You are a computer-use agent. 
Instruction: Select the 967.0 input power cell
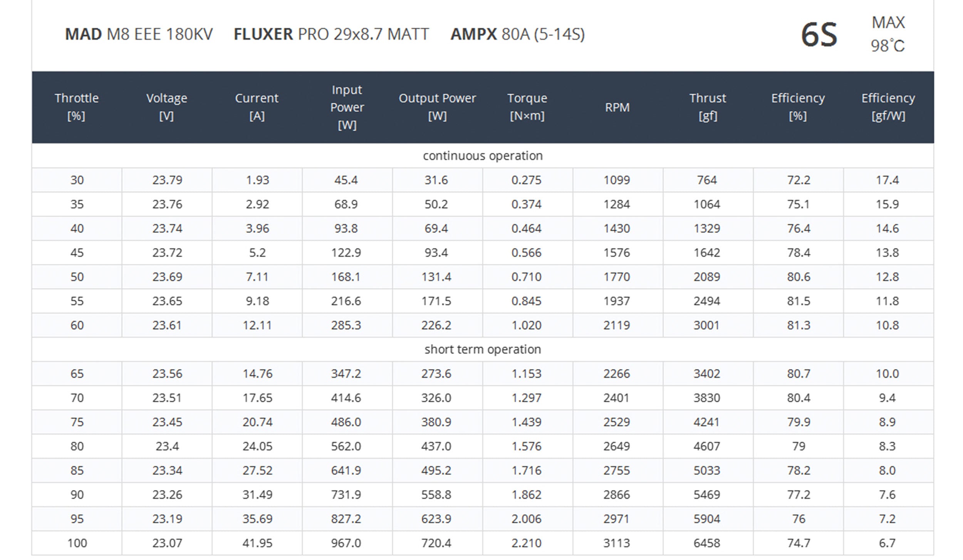[x=346, y=543]
